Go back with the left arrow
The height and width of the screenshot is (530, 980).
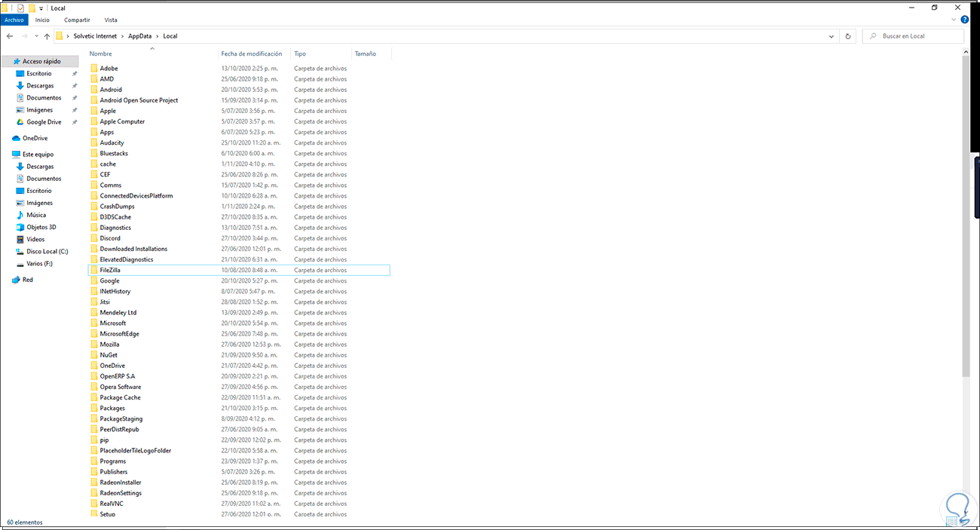[9, 36]
